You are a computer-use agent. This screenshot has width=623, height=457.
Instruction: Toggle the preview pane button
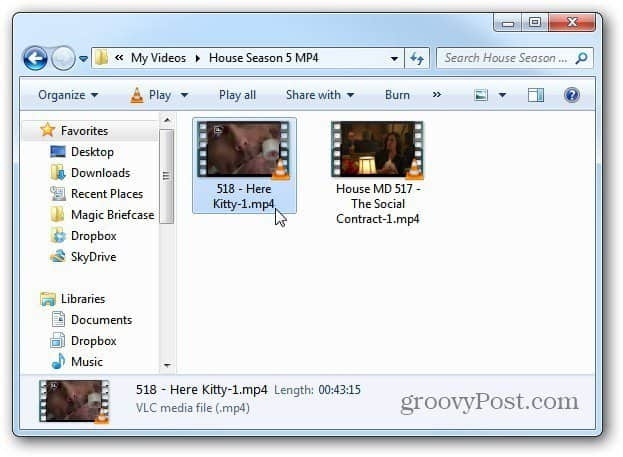536,95
